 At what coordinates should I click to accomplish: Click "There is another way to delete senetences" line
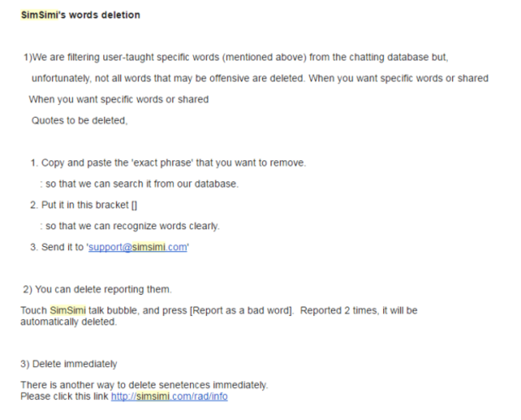pos(144,385)
